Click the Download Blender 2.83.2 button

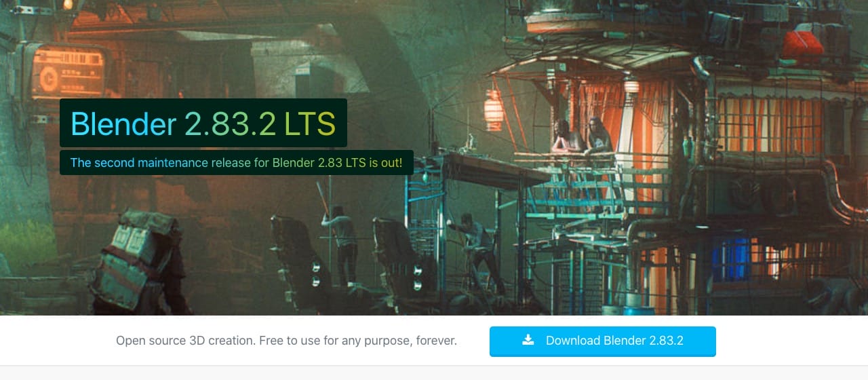pyautogui.click(x=603, y=341)
